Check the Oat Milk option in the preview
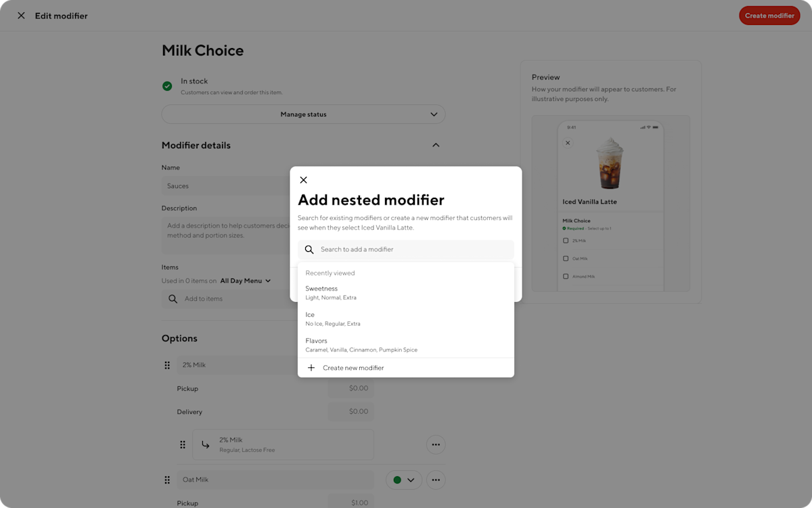This screenshot has width=812, height=508. point(565,258)
